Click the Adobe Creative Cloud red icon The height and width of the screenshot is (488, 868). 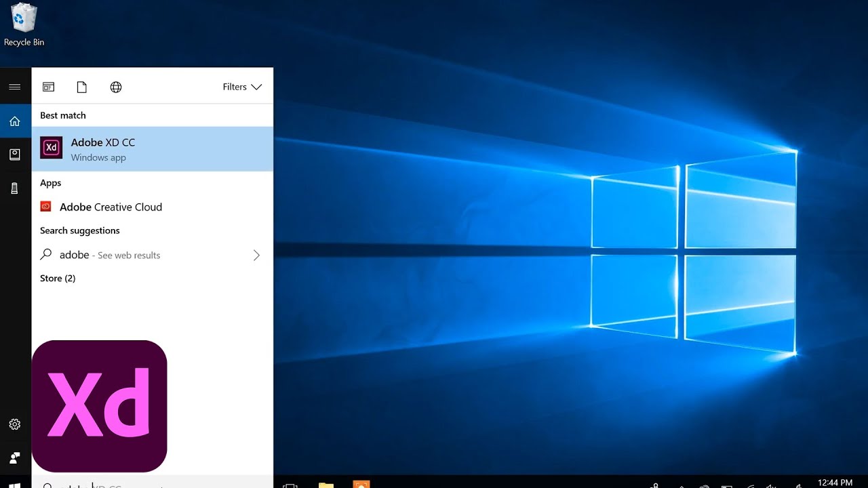click(x=46, y=206)
